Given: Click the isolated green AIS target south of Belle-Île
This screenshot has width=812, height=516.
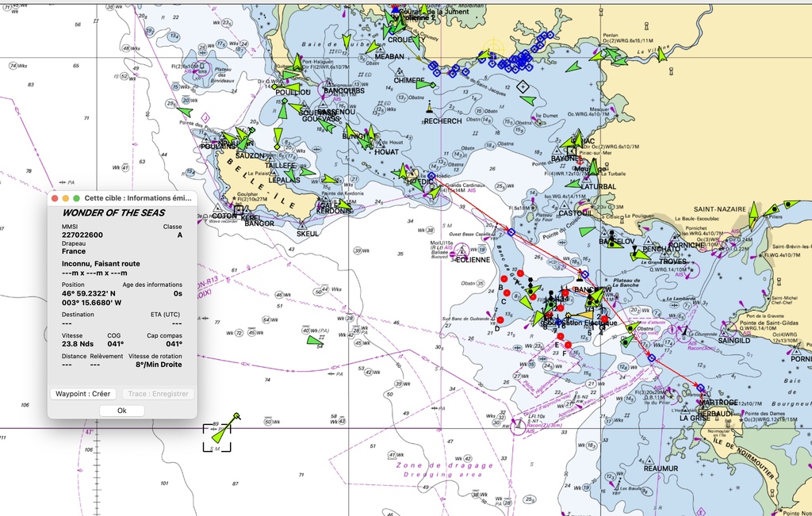Looking at the screenshot, I should click(x=315, y=341).
